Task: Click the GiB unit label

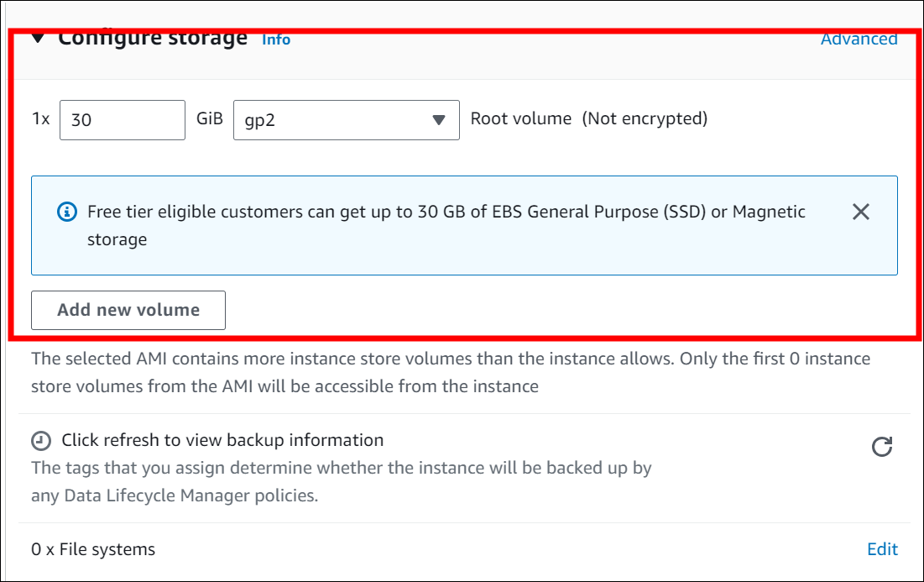Action: [209, 119]
